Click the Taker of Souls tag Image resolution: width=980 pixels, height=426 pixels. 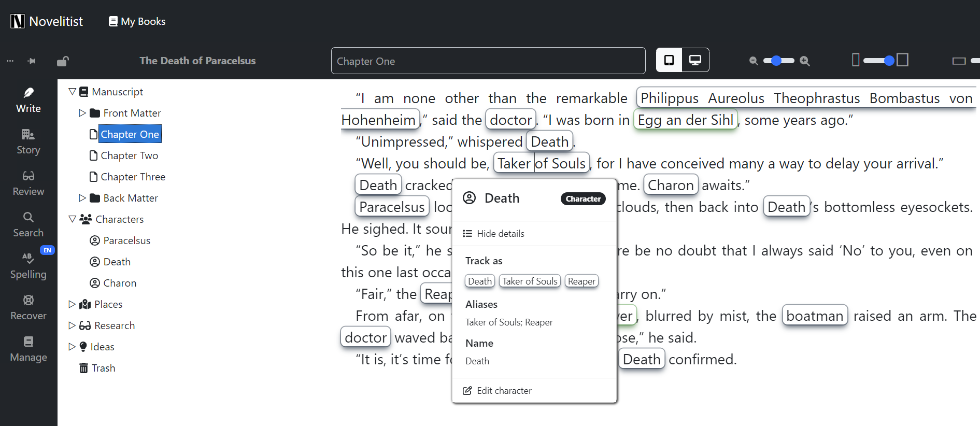pos(530,281)
